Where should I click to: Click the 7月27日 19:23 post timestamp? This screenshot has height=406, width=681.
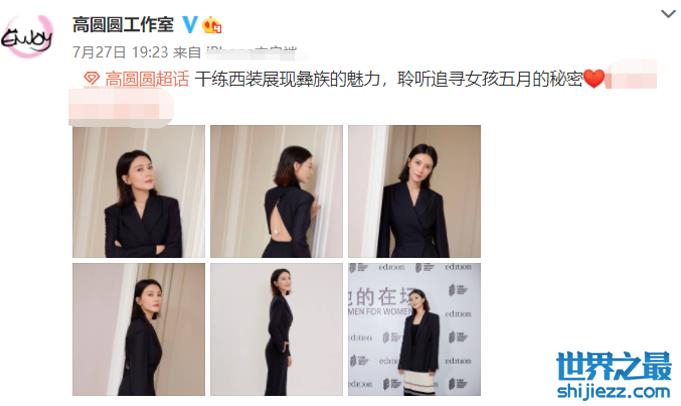(120, 53)
